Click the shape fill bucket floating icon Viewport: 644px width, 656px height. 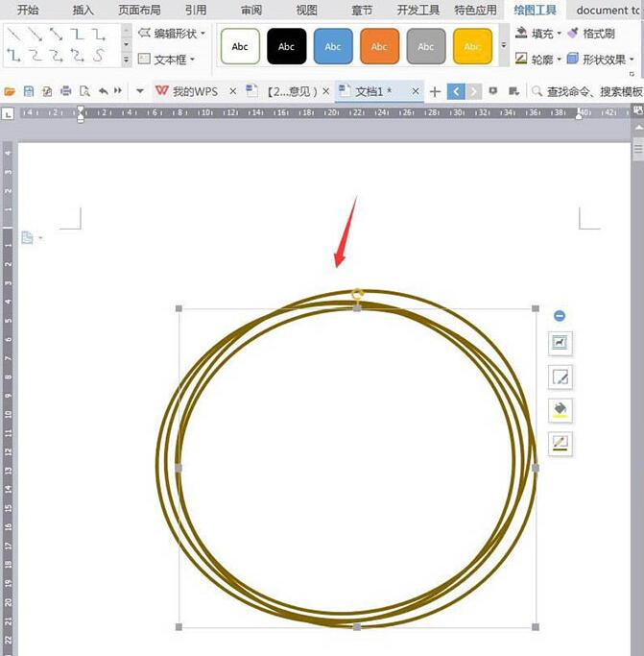pos(560,410)
